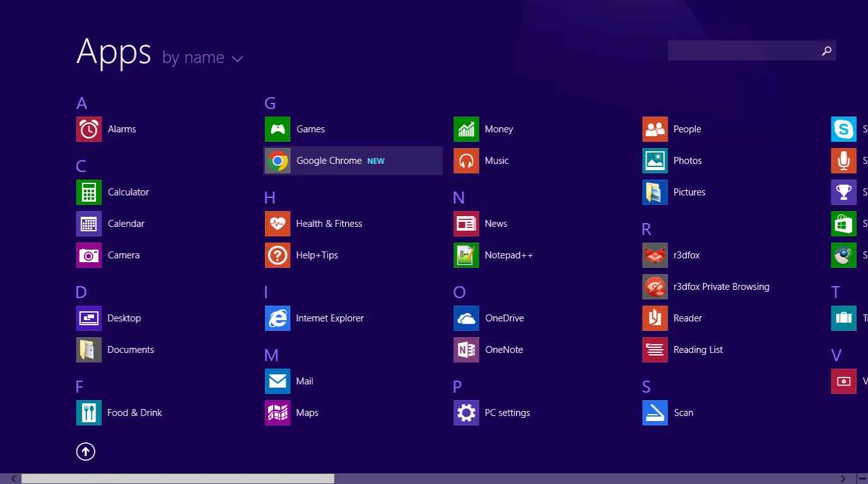Image resolution: width=868 pixels, height=484 pixels.
Task: Open the Documents folder
Action: tap(115, 350)
